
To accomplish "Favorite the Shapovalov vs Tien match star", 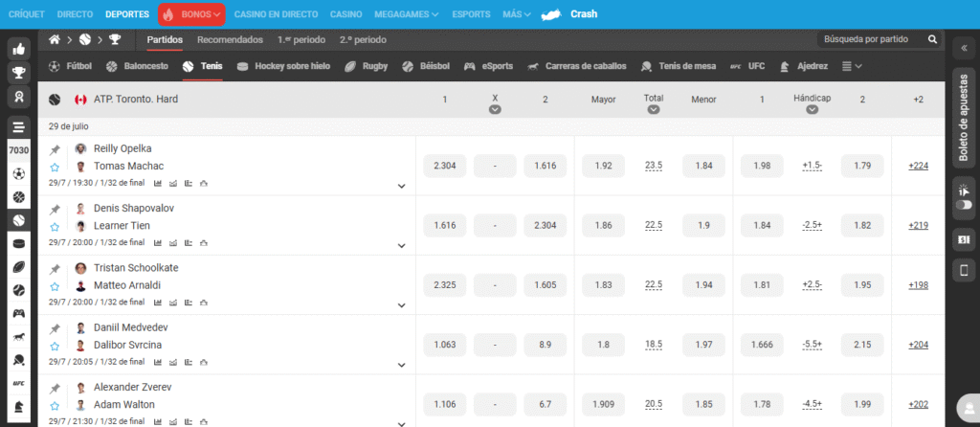I will (x=55, y=226).
